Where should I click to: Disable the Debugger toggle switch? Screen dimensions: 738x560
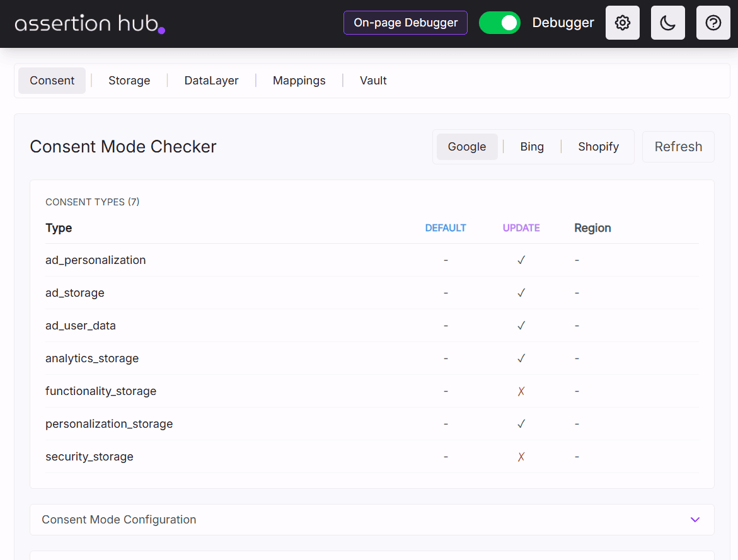coord(500,22)
